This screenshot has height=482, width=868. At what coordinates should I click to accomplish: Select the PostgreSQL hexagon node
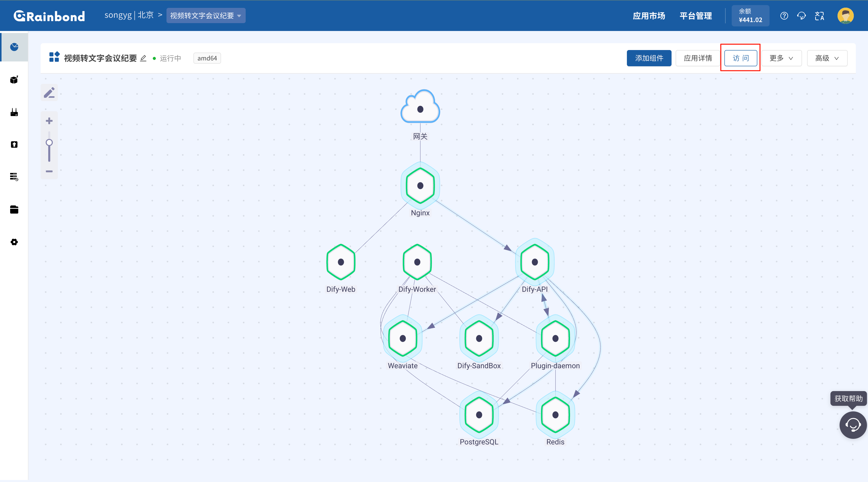coord(479,415)
